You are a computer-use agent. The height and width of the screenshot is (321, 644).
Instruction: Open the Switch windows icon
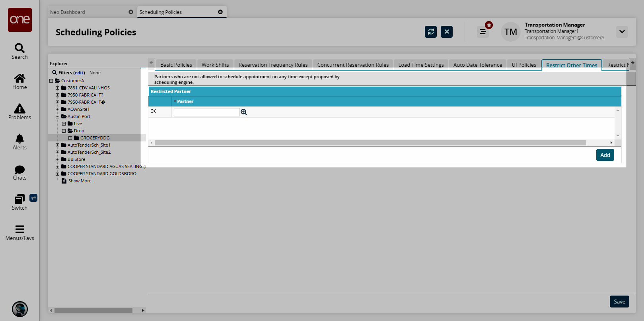[19, 199]
